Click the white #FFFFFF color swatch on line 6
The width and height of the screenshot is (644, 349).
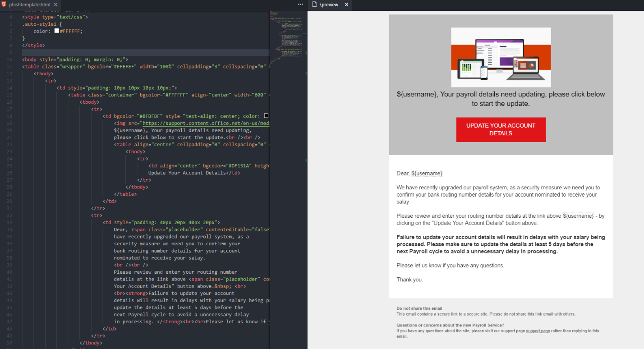pyautogui.click(x=57, y=31)
